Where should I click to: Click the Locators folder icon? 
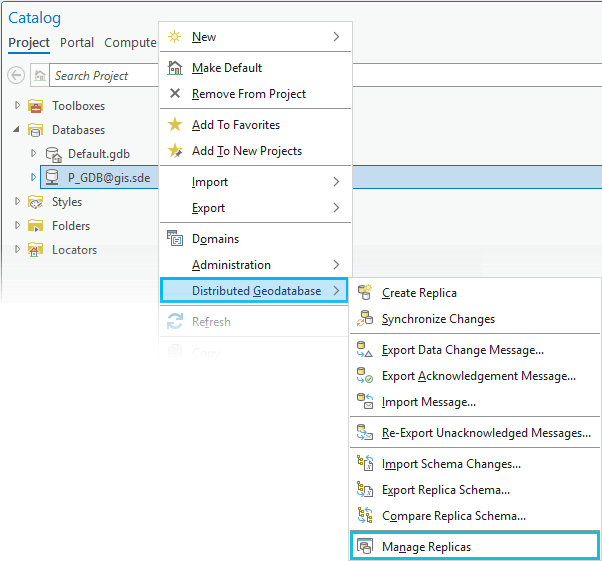click(x=35, y=250)
